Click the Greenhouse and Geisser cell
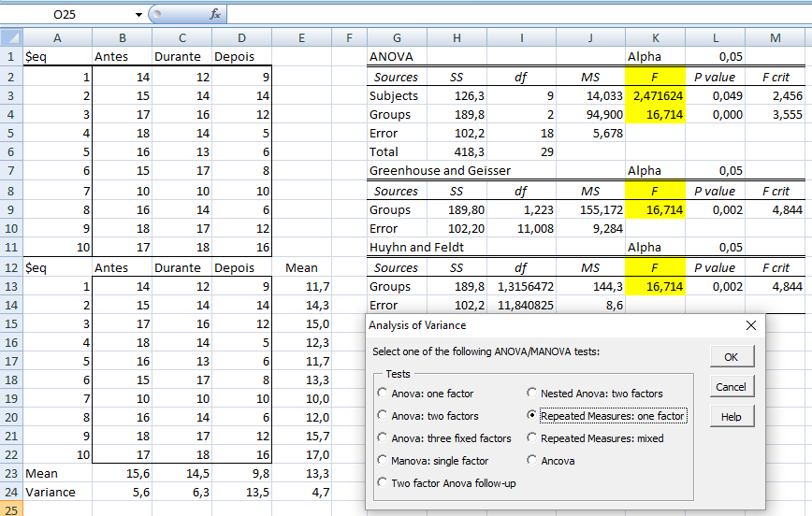 pyautogui.click(x=440, y=170)
